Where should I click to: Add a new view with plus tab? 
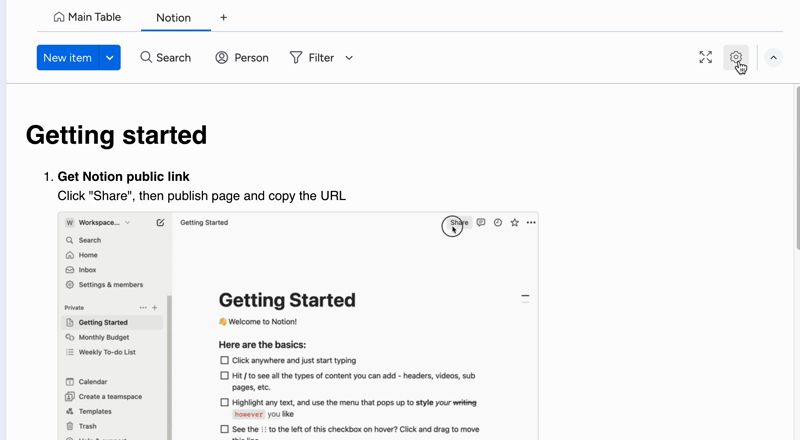pos(223,17)
